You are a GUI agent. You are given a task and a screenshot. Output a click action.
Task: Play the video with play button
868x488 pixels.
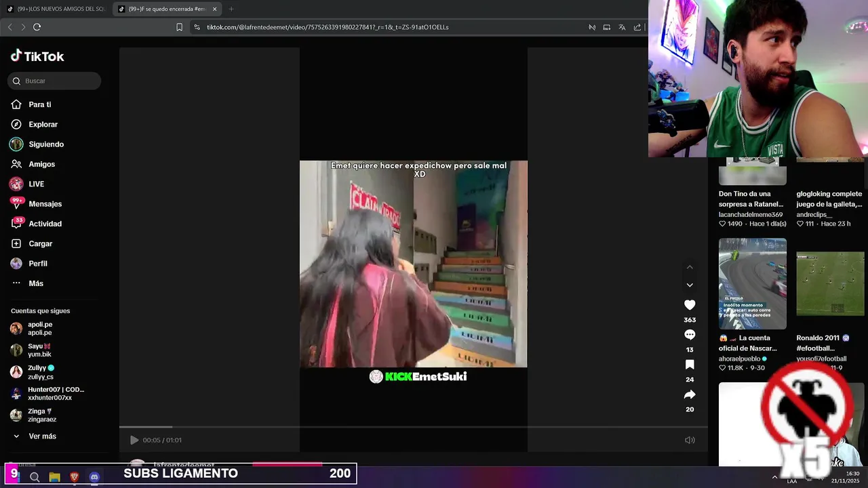pyautogui.click(x=134, y=440)
